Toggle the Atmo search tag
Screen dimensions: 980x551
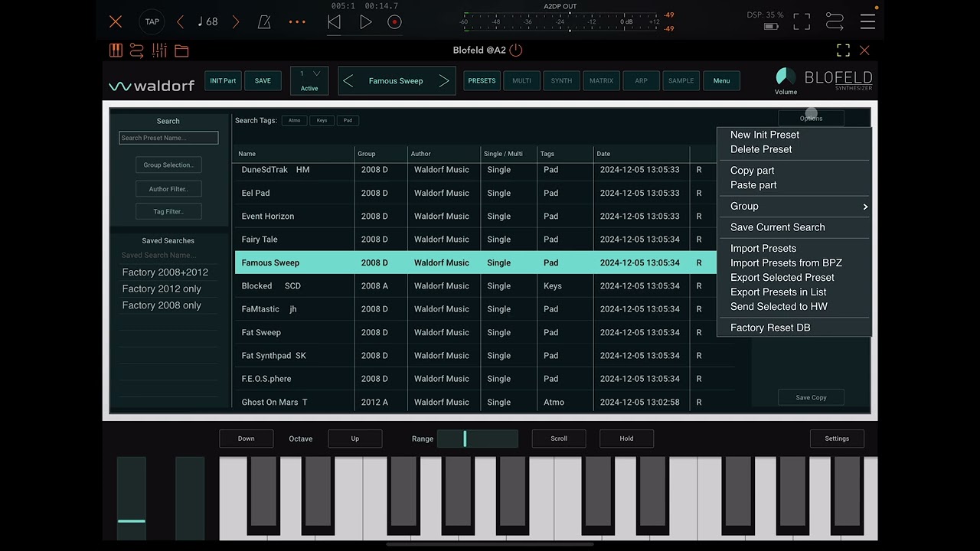[x=295, y=120]
